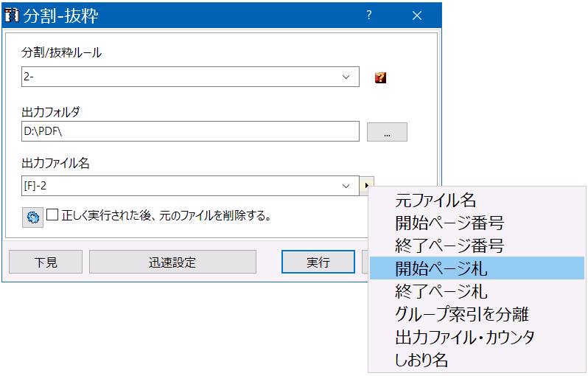This screenshot has width=588, height=376.
Task: Close the 分割-抜粋 dialog
Action: 417,15
